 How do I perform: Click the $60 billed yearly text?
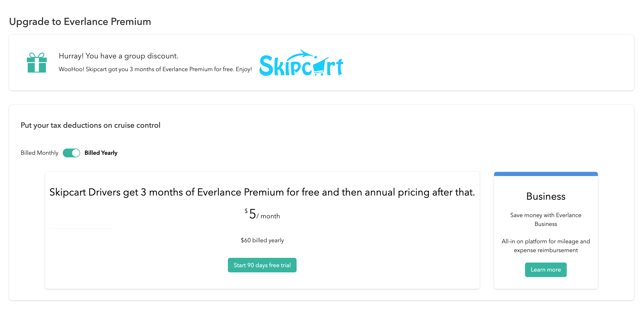tap(262, 240)
